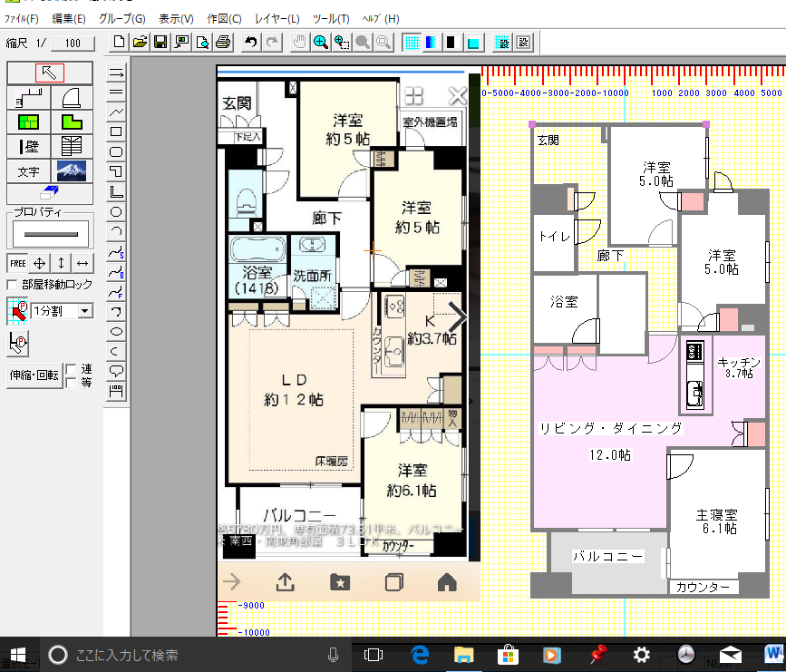The image size is (786, 672).
Task: Click the 伸縮・回転 button
Action: click(x=34, y=375)
